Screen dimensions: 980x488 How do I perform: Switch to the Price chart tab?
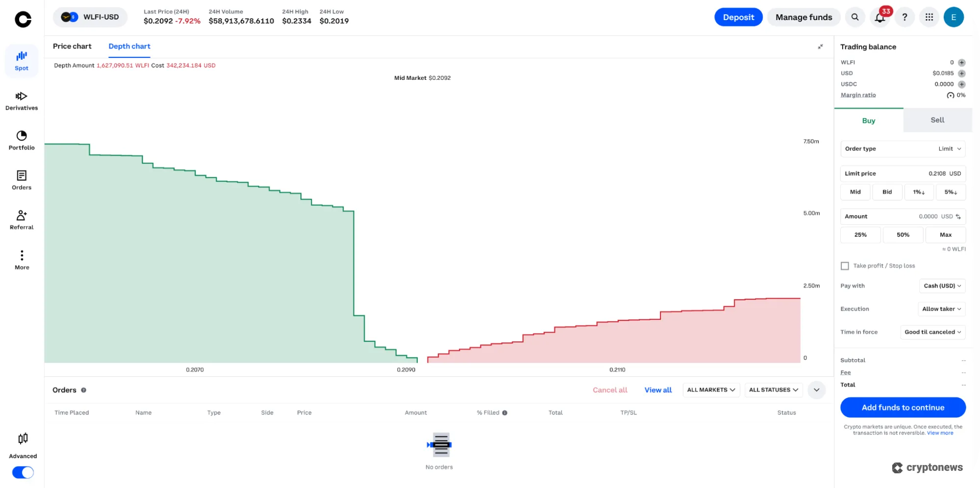click(x=72, y=46)
